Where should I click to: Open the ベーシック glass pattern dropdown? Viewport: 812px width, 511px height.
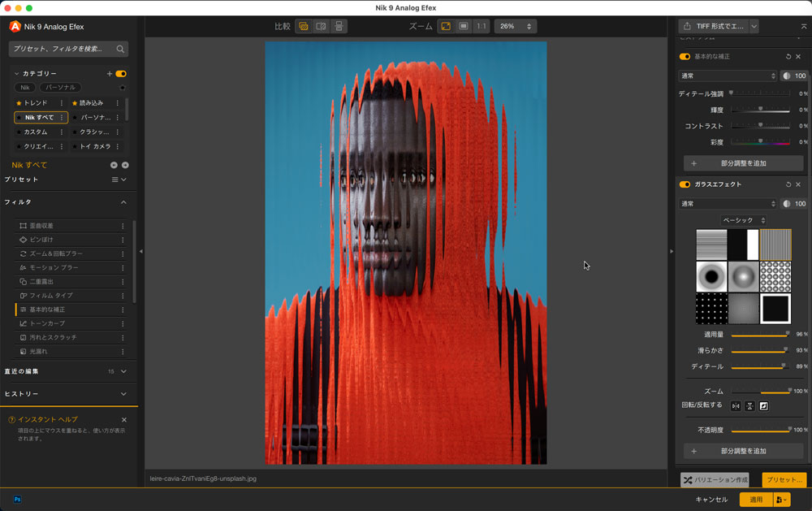pos(744,220)
